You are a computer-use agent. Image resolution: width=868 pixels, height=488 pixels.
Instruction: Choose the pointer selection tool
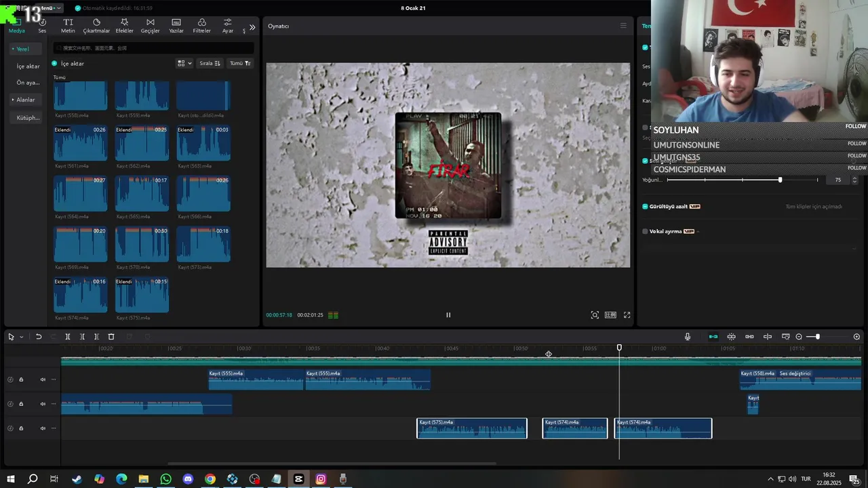coord(11,337)
